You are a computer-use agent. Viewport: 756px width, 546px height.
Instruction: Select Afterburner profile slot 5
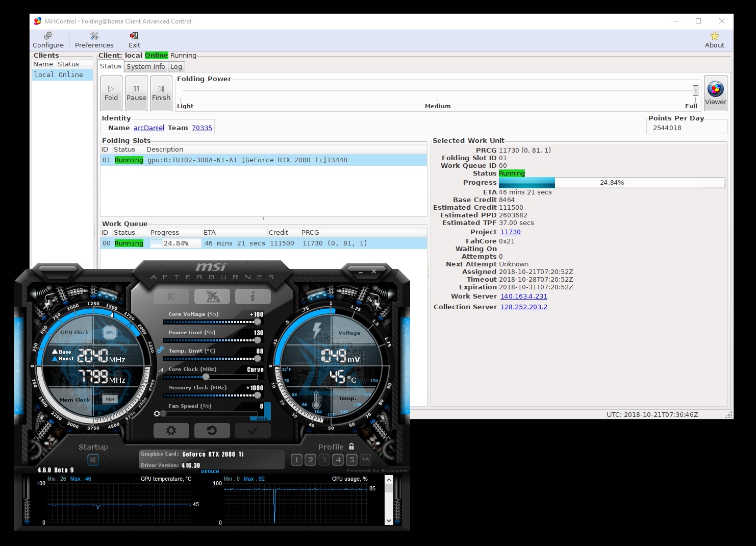click(x=352, y=460)
